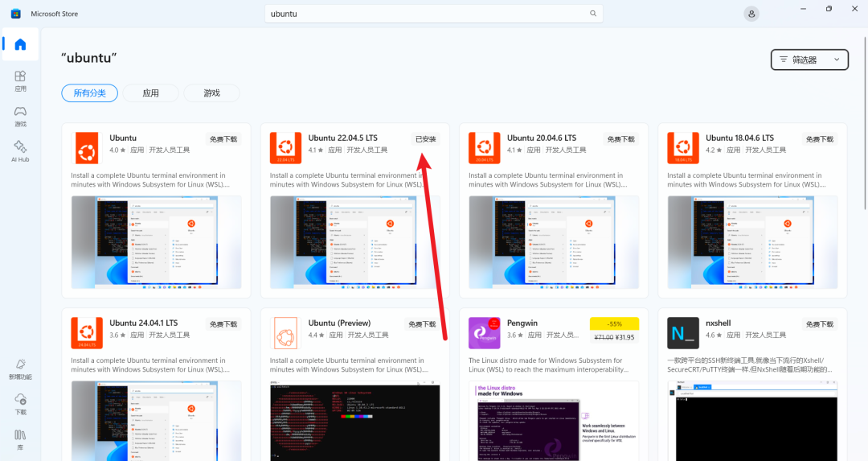Click 免费下载 on Ubuntu 20.04.6 LTS card
The width and height of the screenshot is (868, 461).
coord(621,139)
